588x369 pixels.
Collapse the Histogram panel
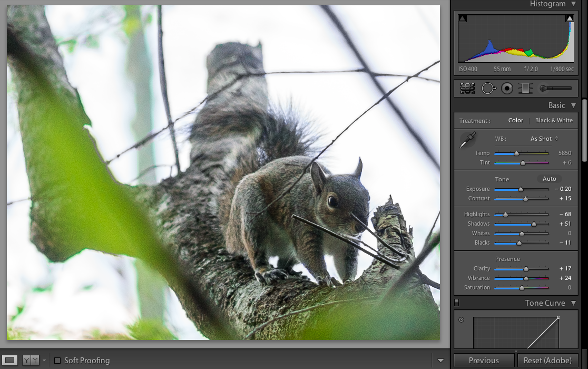point(573,4)
